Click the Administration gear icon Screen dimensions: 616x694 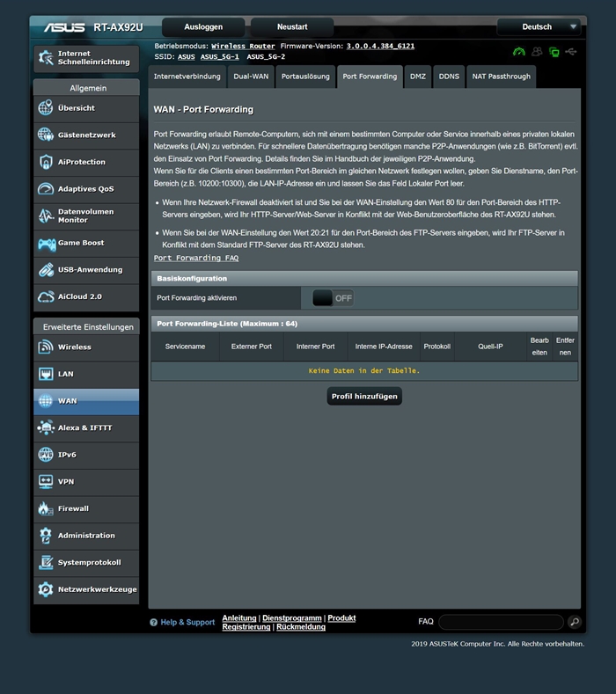coord(46,536)
